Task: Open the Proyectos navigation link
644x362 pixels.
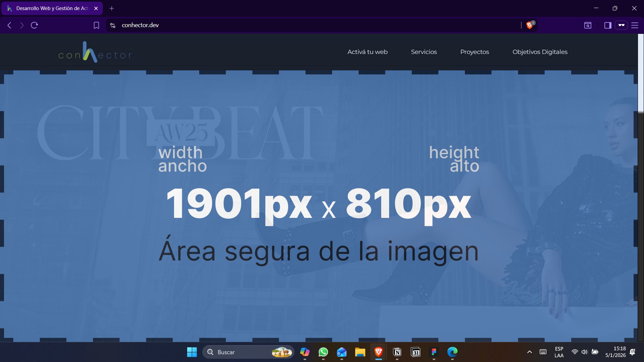Action: (x=474, y=52)
